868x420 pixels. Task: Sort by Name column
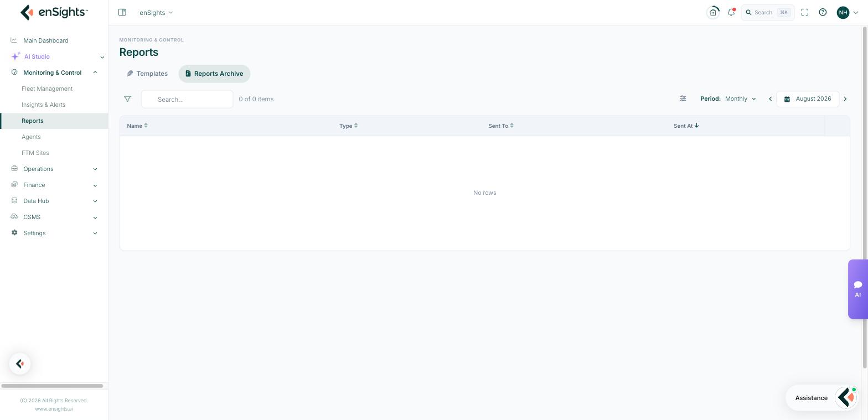137,126
